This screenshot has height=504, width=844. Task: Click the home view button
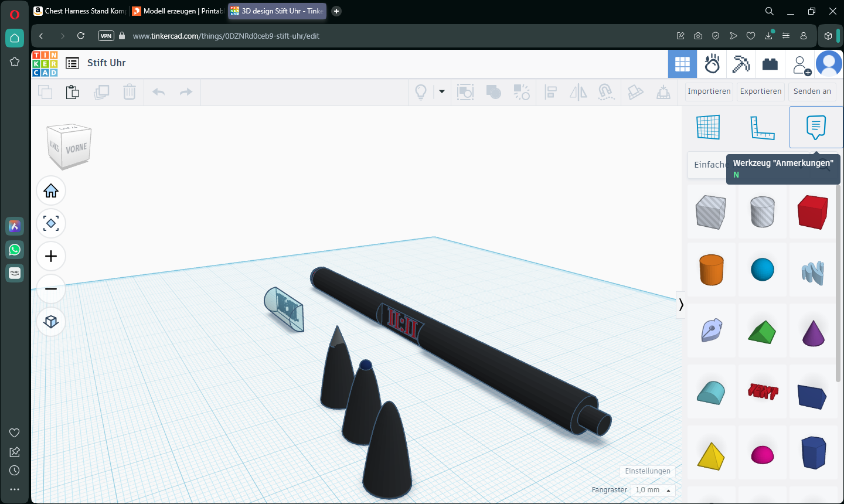coord(51,191)
